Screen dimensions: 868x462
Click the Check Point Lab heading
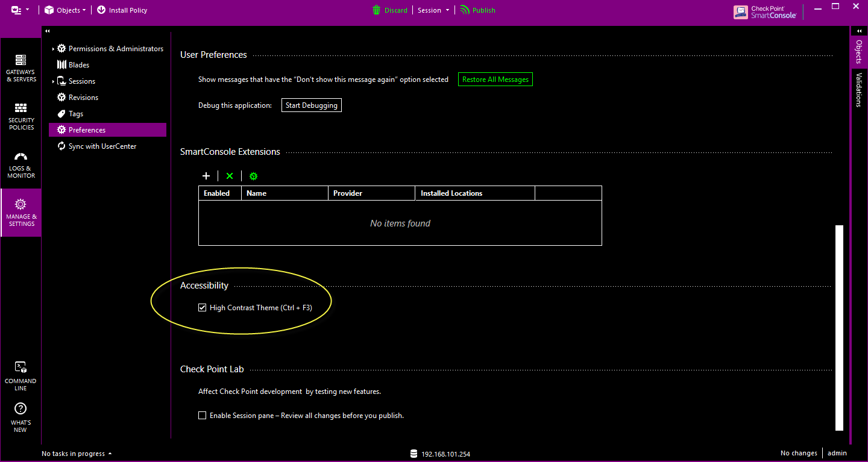click(x=212, y=369)
